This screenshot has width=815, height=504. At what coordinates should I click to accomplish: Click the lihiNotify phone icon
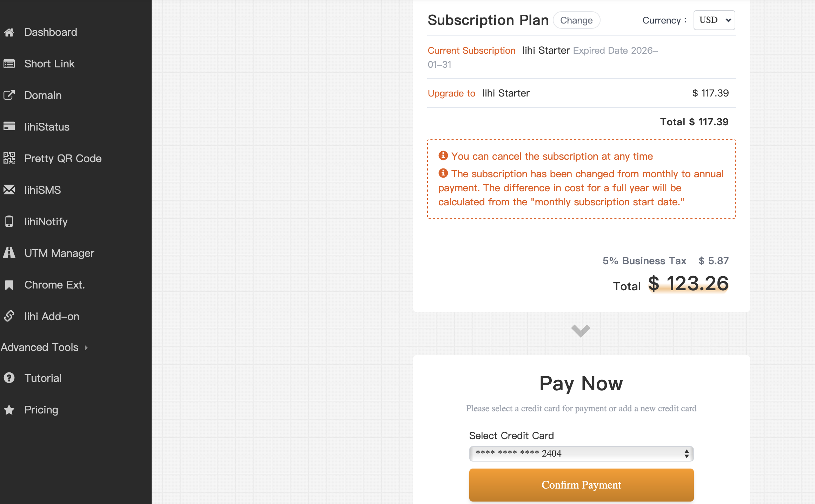point(9,221)
